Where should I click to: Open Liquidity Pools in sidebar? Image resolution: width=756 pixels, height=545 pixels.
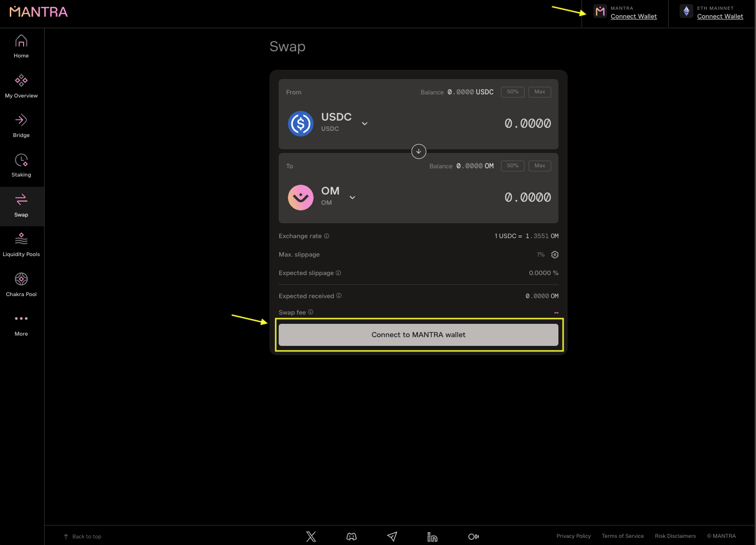[x=21, y=245]
